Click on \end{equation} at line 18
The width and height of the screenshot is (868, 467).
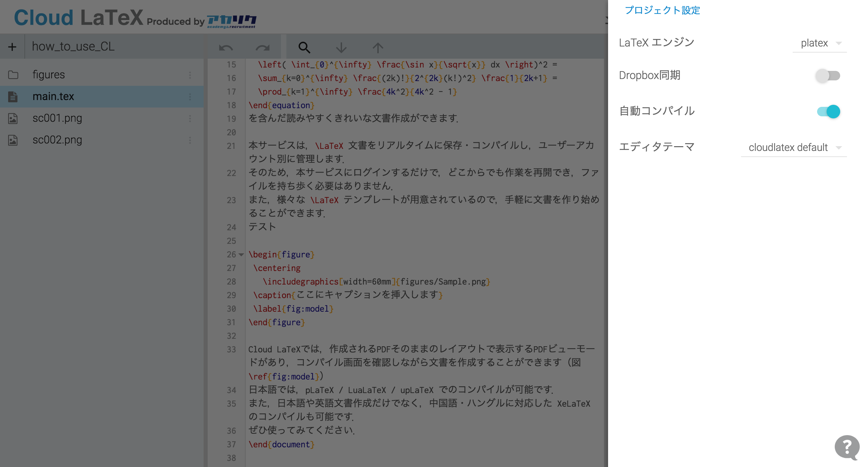pyautogui.click(x=281, y=105)
